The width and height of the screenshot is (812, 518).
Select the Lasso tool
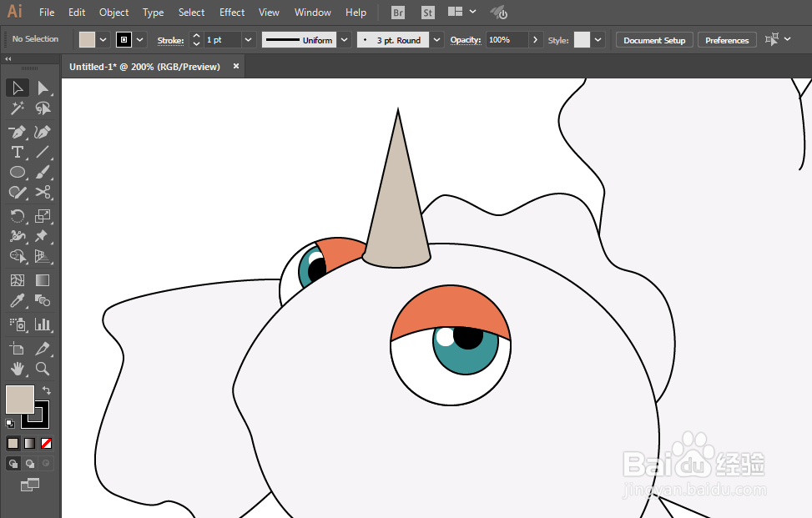click(x=43, y=108)
